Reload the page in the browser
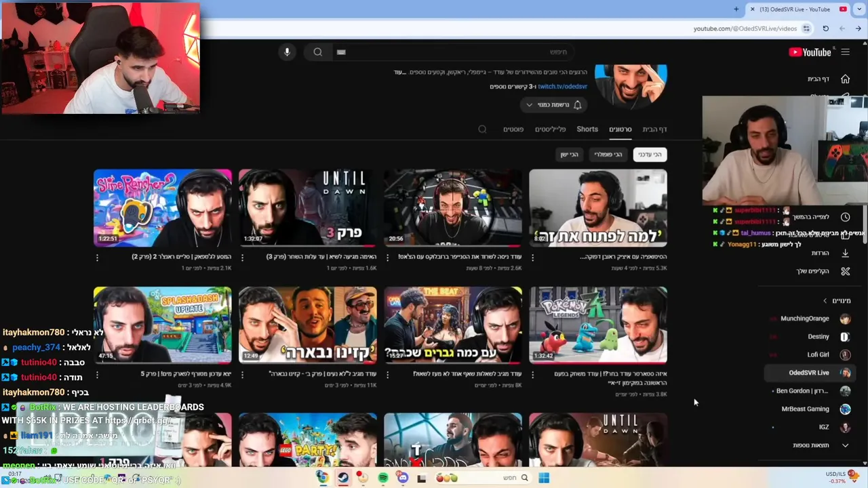Viewport: 868px width, 488px height. [x=825, y=28]
